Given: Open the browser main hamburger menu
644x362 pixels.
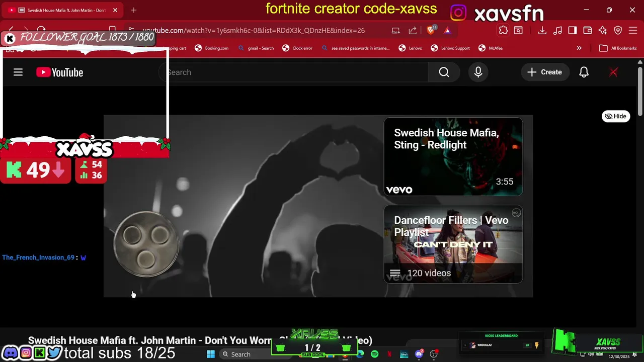Looking at the screenshot, I should [x=633, y=30].
